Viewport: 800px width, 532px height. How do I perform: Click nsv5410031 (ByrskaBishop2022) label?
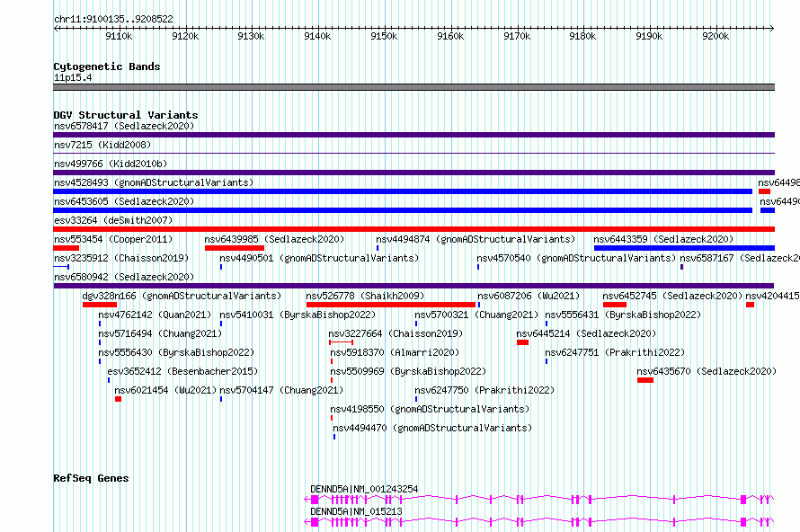[298, 315]
